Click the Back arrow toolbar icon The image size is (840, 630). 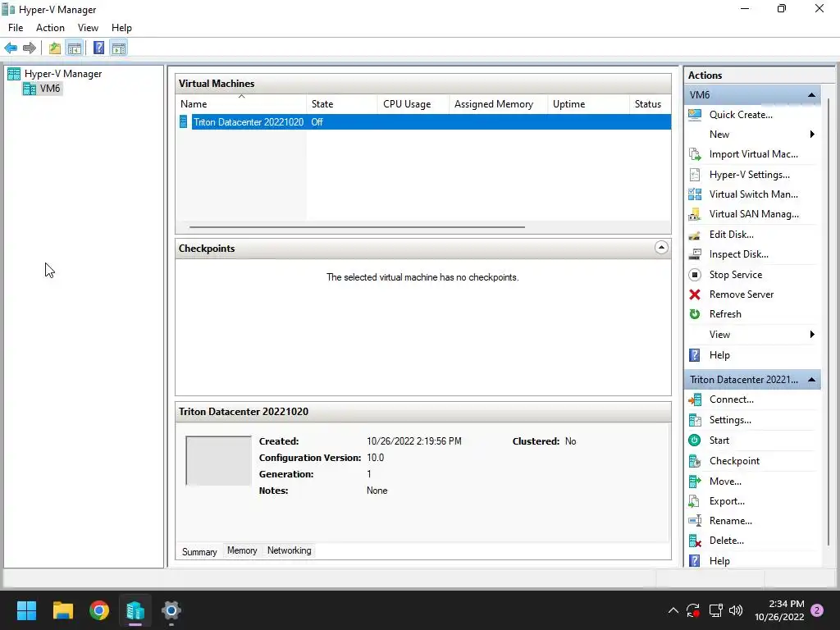[11, 48]
